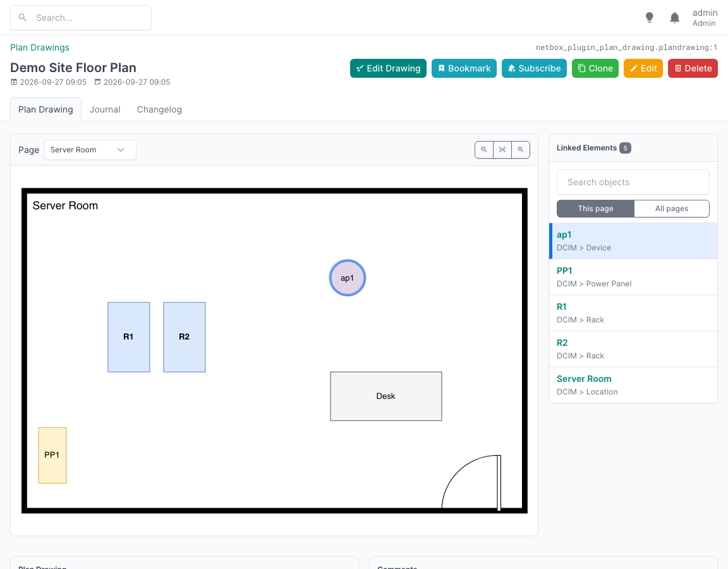728x569 pixels.
Task: Fit the drawing to the view
Action: coord(502,150)
